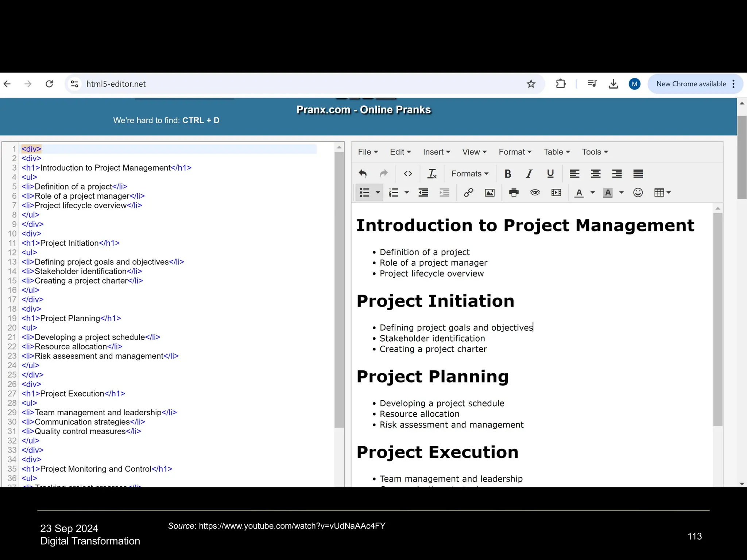Align text right
Viewport: 747px width, 560px height.
pyautogui.click(x=617, y=174)
